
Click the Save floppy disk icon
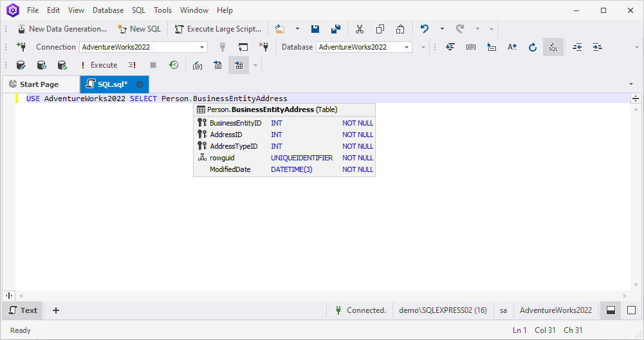pyautogui.click(x=315, y=29)
